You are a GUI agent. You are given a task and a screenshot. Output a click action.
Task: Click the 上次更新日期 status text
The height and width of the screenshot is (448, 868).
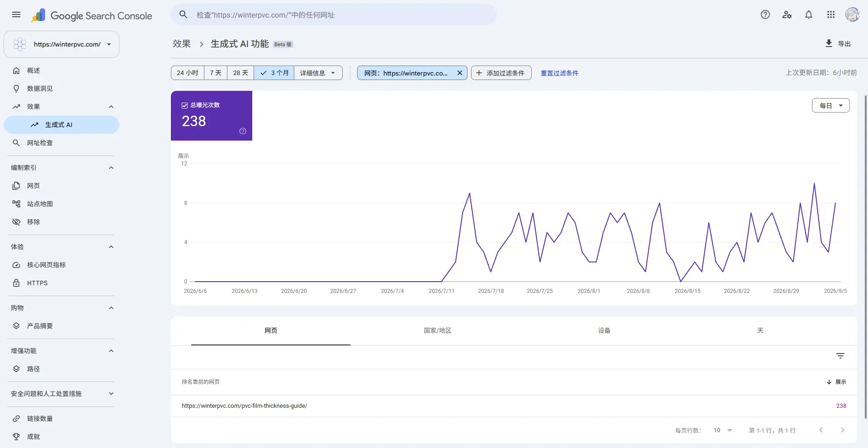(821, 73)
